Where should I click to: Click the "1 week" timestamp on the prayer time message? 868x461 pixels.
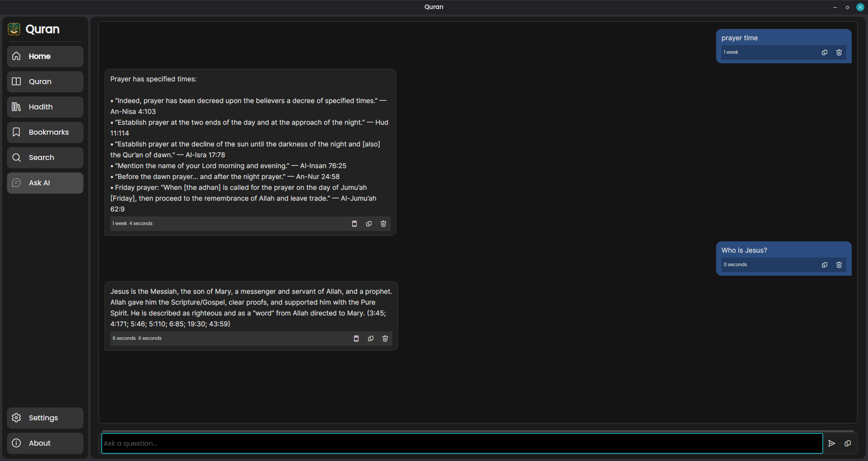coord(731,52)
